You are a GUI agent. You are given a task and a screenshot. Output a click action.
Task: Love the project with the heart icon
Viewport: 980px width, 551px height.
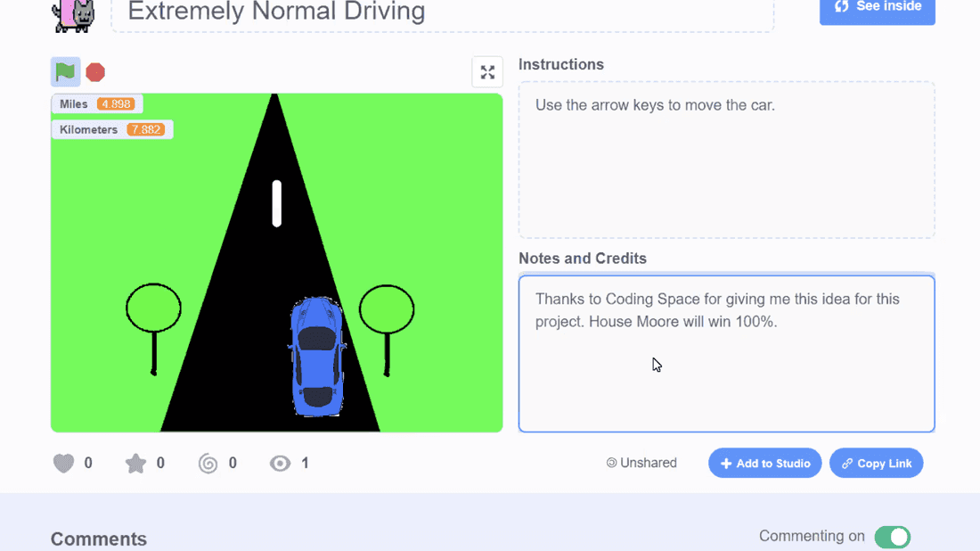click(x=63, y=463)
